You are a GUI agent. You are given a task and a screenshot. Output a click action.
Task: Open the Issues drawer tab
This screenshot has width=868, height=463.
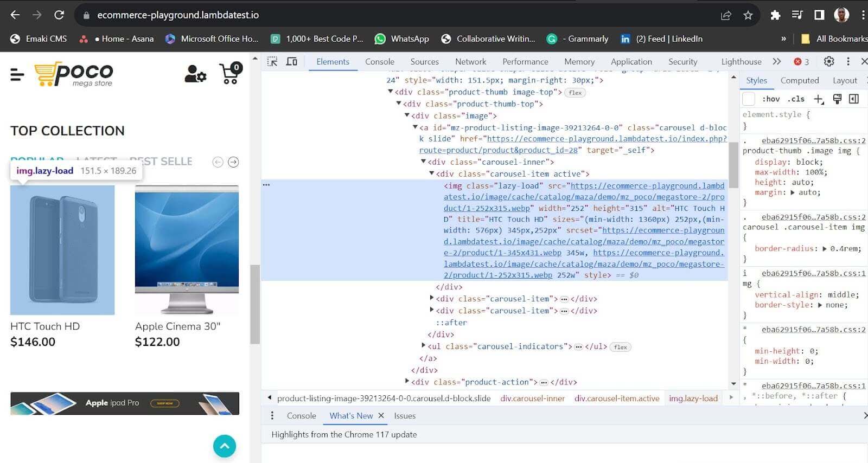[x=405, y=416]
